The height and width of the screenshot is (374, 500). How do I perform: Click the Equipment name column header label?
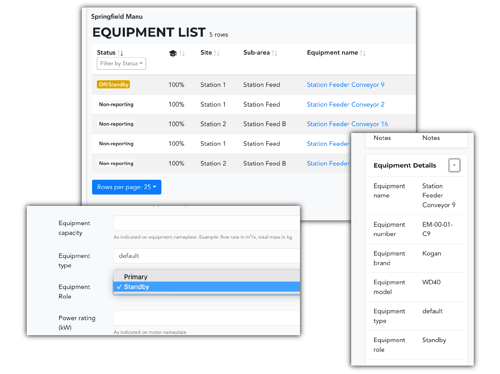332,53
